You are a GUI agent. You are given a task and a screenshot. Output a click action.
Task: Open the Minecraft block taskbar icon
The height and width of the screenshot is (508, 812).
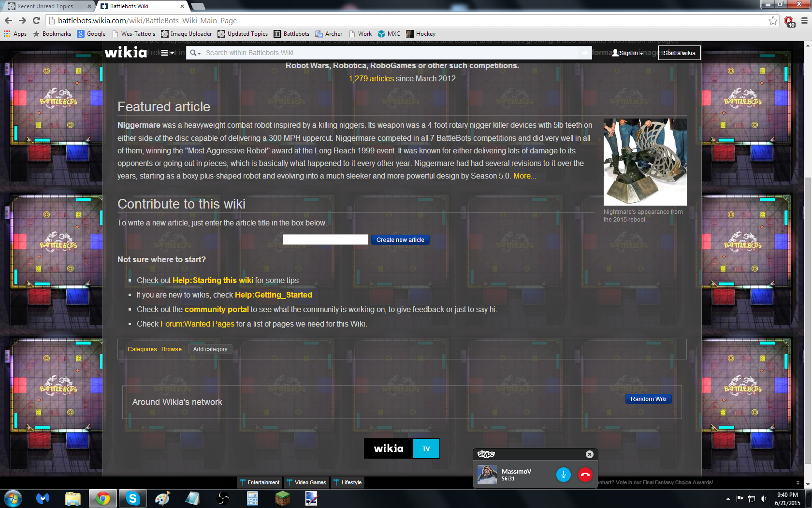(282, 498)
